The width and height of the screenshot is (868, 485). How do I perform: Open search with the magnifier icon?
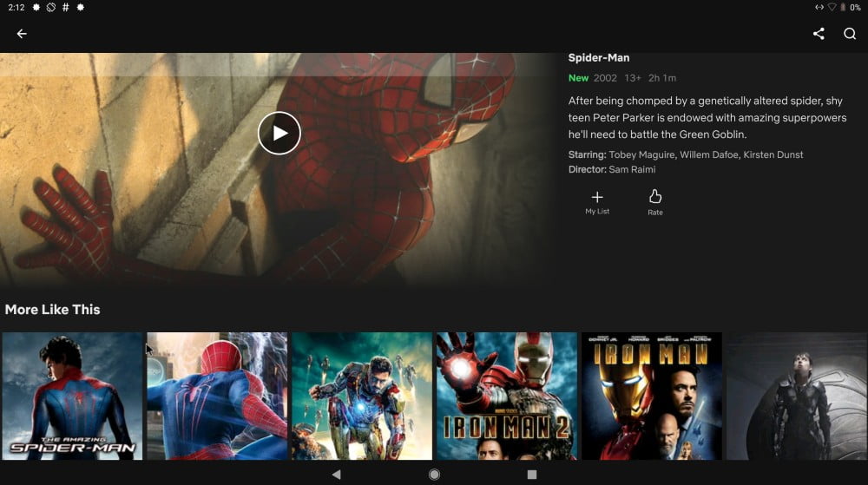pos(849,34)
